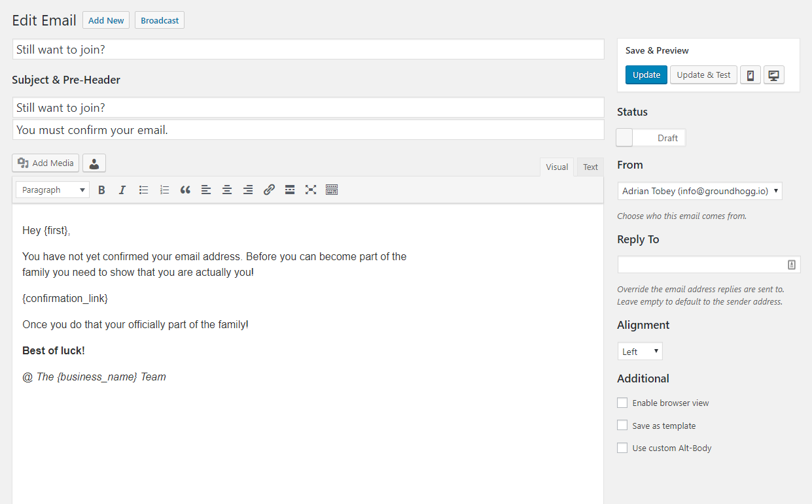Viewport: 812px width, 504px height.
Task: Enable browser view checkbox
Action: [622, 403]
